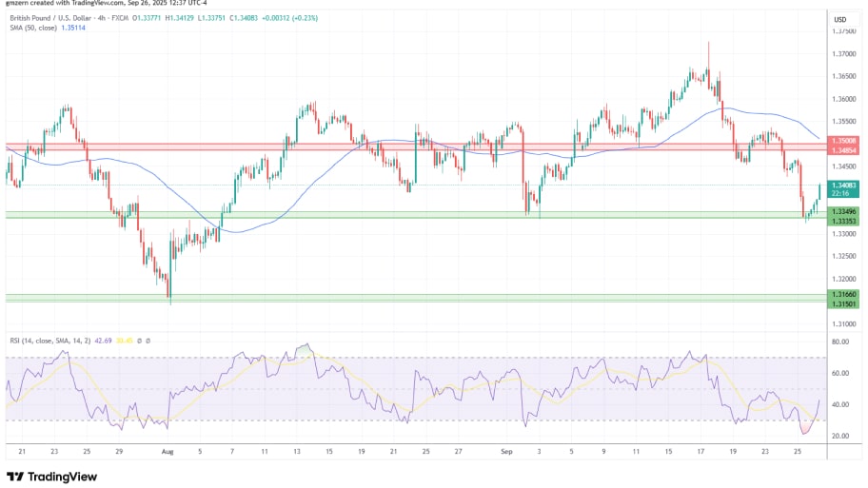The height and width of the screenshot is (488, 868).
Task: Click the 1.37500 level on price scale
Action: (843, 30)
